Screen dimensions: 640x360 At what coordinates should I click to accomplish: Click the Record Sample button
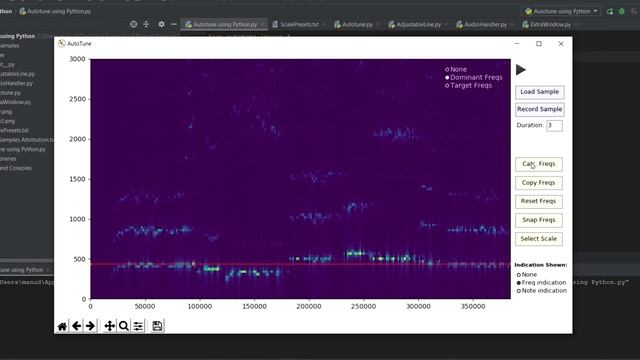pyautogui.click(x=539, y=109)
